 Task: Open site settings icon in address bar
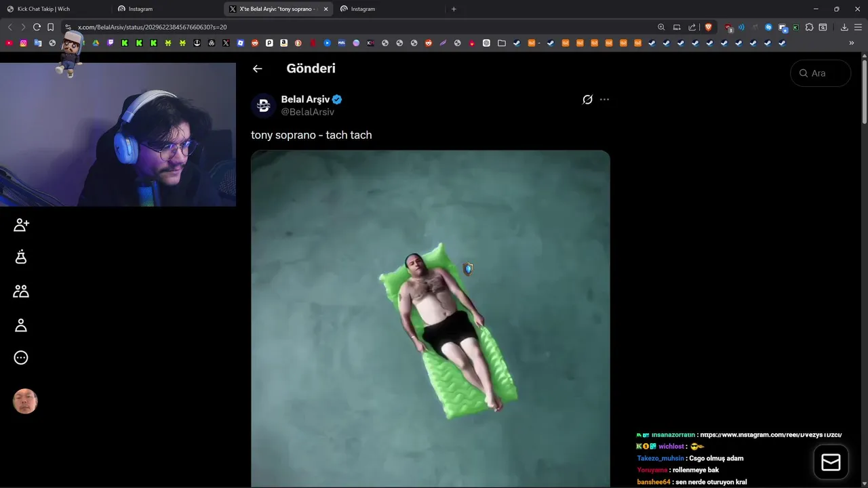pyautogui.click(x=68, y=27)
